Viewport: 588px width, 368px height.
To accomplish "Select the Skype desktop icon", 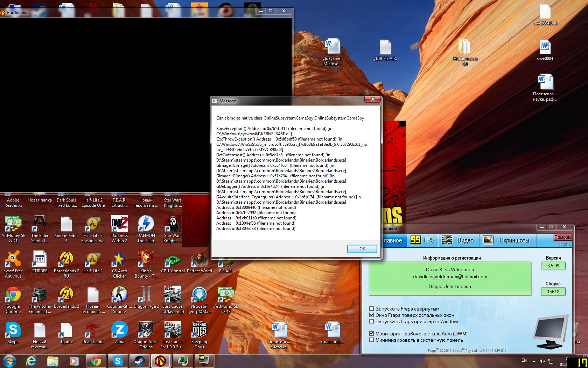I will pos(13,333).
